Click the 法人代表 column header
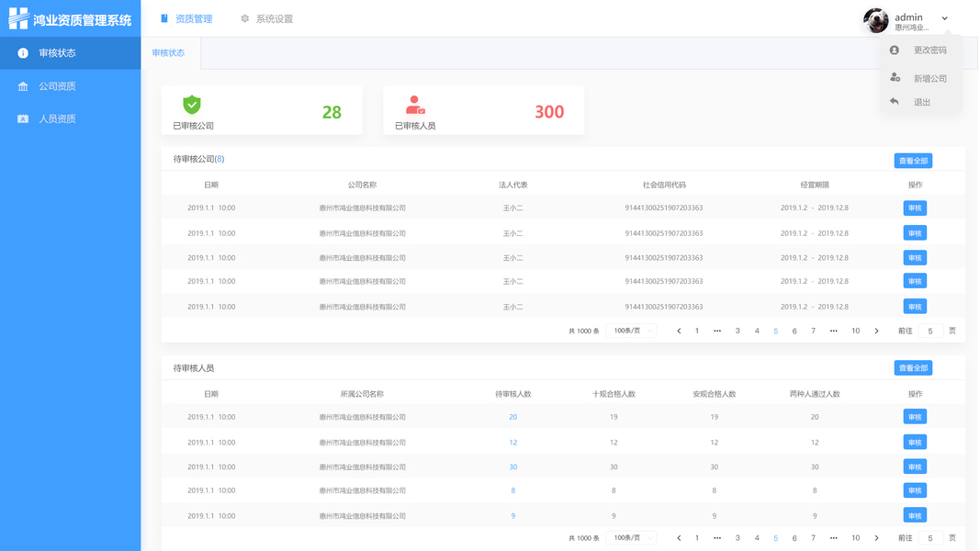This screenshot has width=980, height=551. pyautogui.click(x=513, y=185)
